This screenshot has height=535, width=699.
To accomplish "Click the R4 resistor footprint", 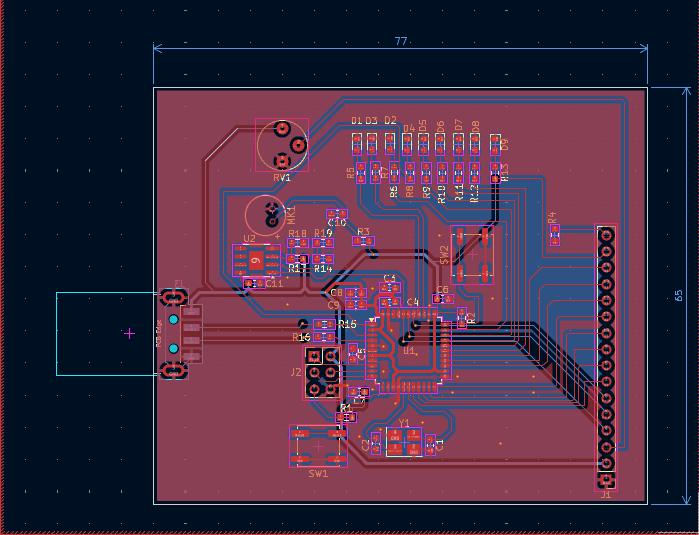I will pos(556,234).
